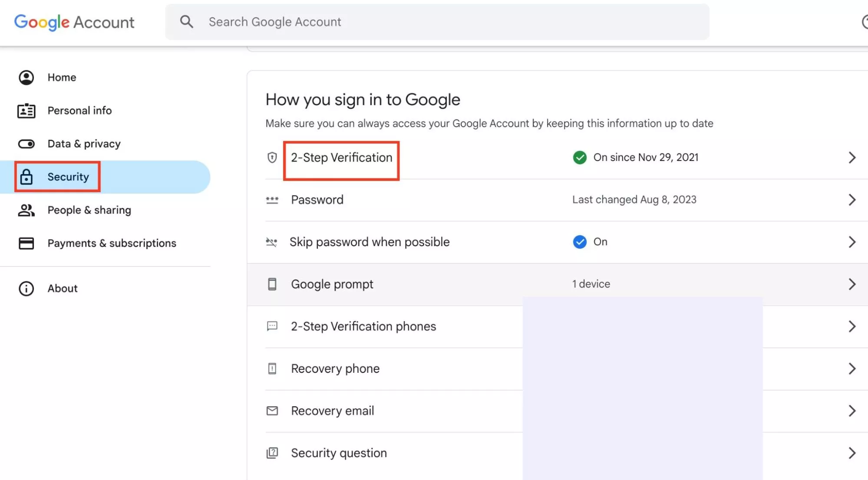This screenshot has width=868, height=480.
Task: Click blue checkmark beside Skip password On
Action: (579, 242)
